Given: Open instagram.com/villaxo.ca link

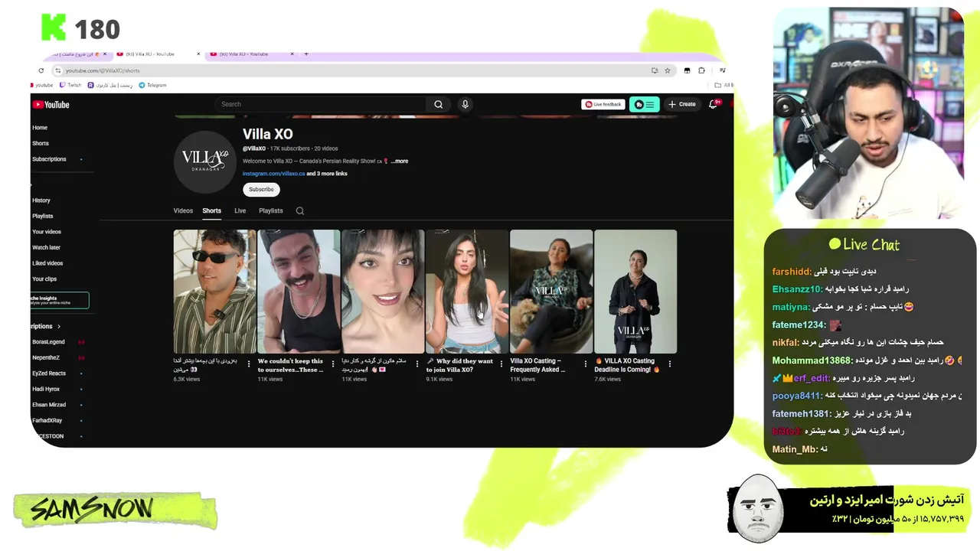Looking at the screenshot, I should [x=273, y=174].
